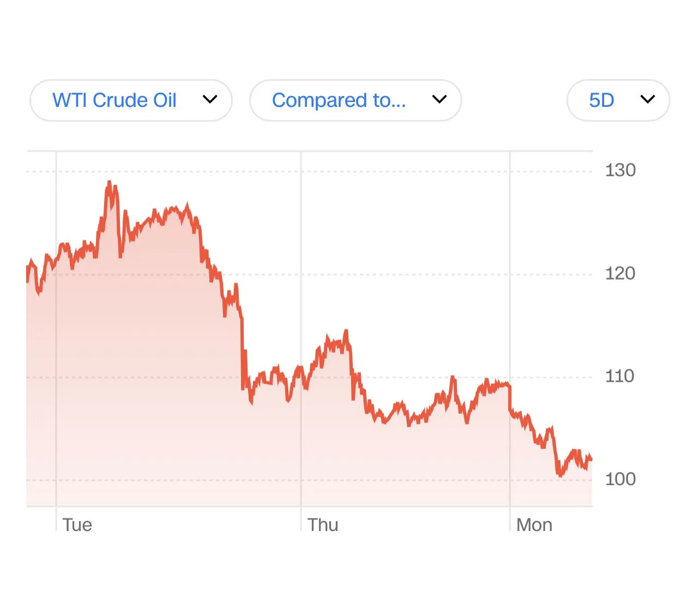
Task: Open the WTI Crude Oil commodity selector
Action: (114, 100)
